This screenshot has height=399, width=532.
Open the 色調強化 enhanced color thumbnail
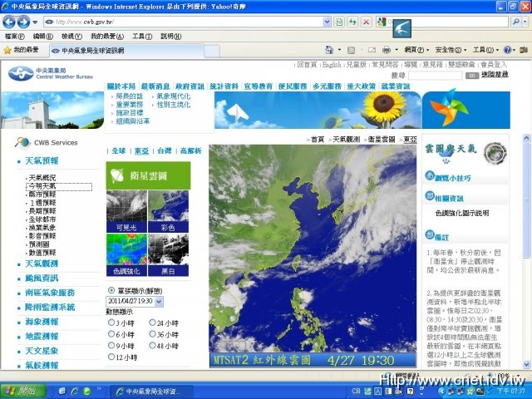126,254
